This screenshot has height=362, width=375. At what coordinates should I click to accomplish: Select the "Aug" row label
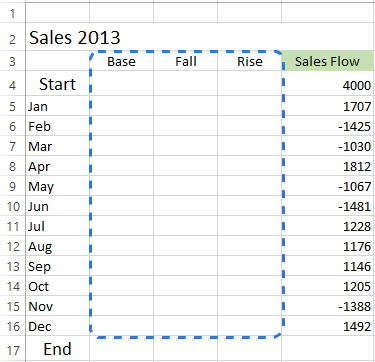click(x=57, y=246)
